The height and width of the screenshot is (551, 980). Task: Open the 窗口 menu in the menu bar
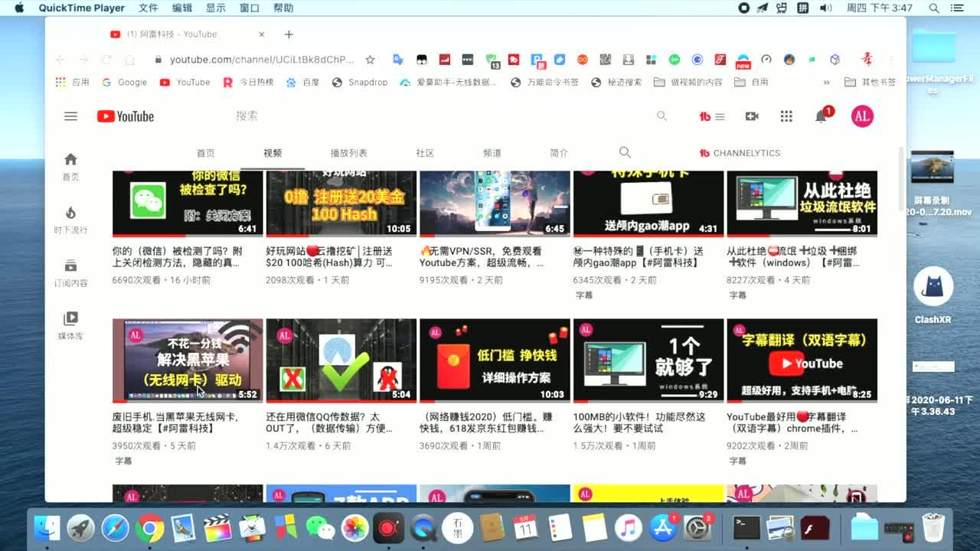click(x=250, y=8)
